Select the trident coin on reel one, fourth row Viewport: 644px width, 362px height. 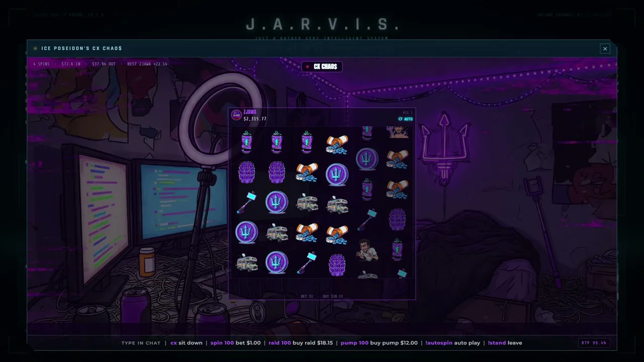click(x=247, y=232)
